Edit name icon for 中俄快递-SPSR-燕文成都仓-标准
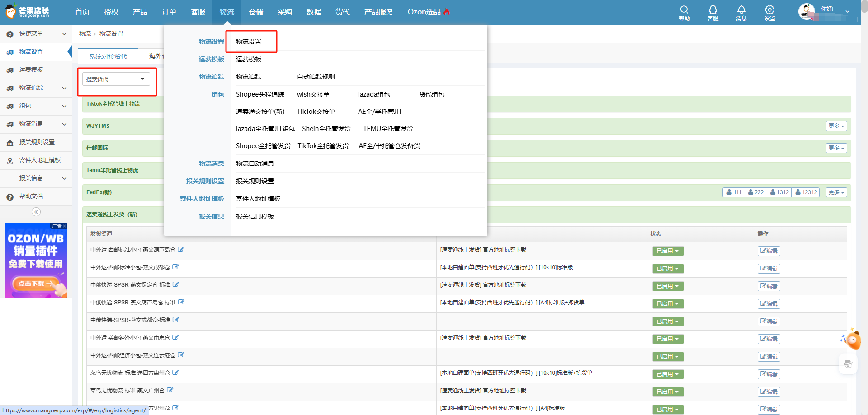This screenshot has height=415, width=868. click(176, 320)
